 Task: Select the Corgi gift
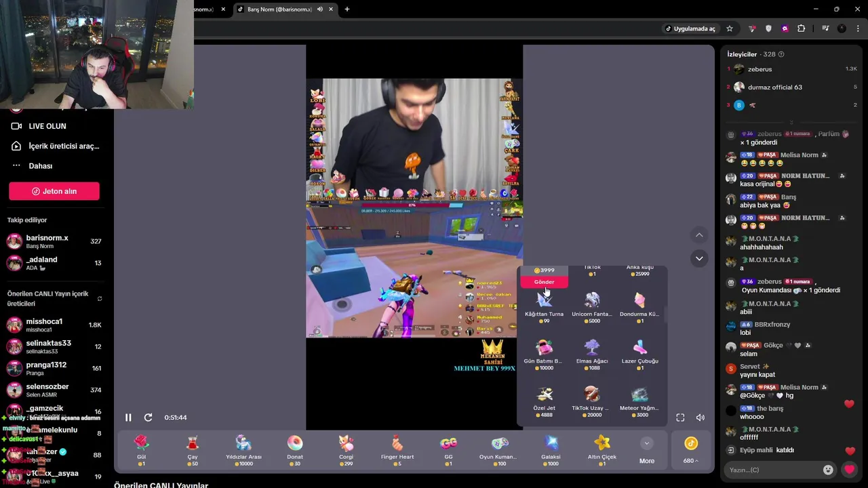346,451
